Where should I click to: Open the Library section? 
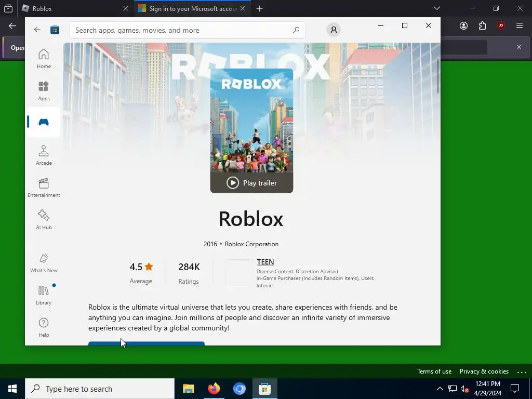tap(44, 295)
